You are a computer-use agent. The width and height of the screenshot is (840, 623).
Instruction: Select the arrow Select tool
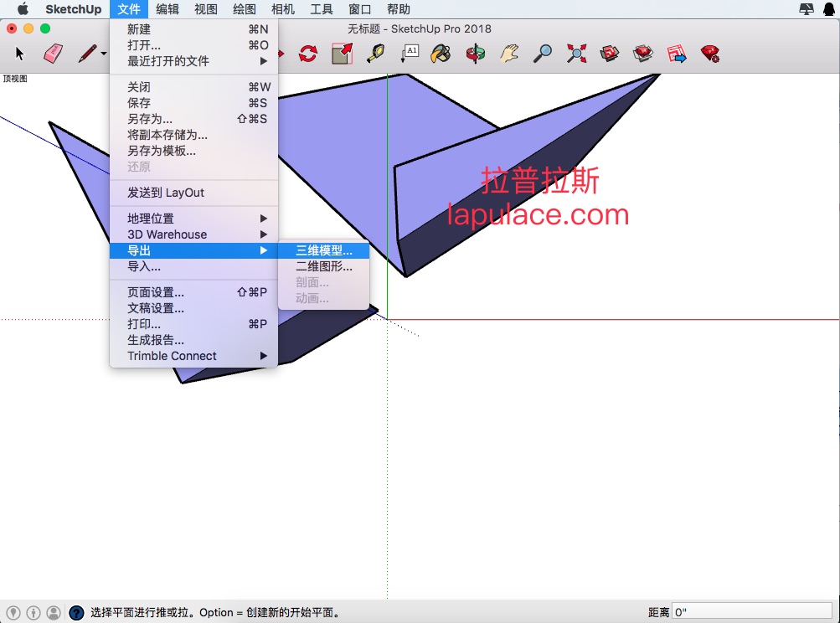pyautogui.click(x=20, y=54)
